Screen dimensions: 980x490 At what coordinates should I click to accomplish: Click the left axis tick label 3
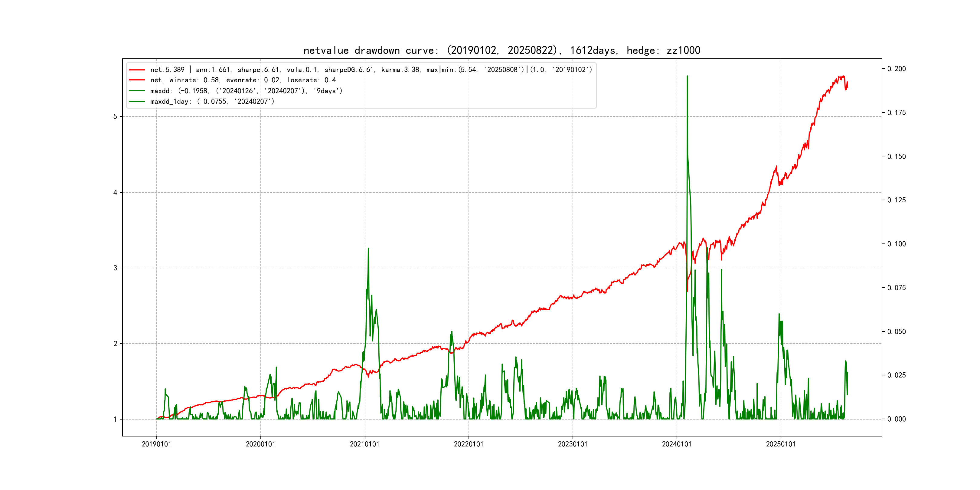[115, 268]
